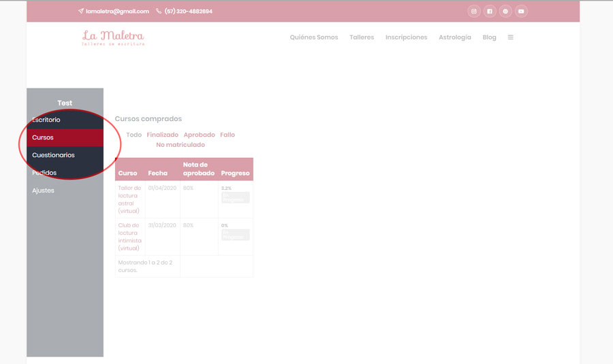Go to Inscripciones page
Image resolution: width=613 pixels, height=364 pixels.
pos(406,37)
